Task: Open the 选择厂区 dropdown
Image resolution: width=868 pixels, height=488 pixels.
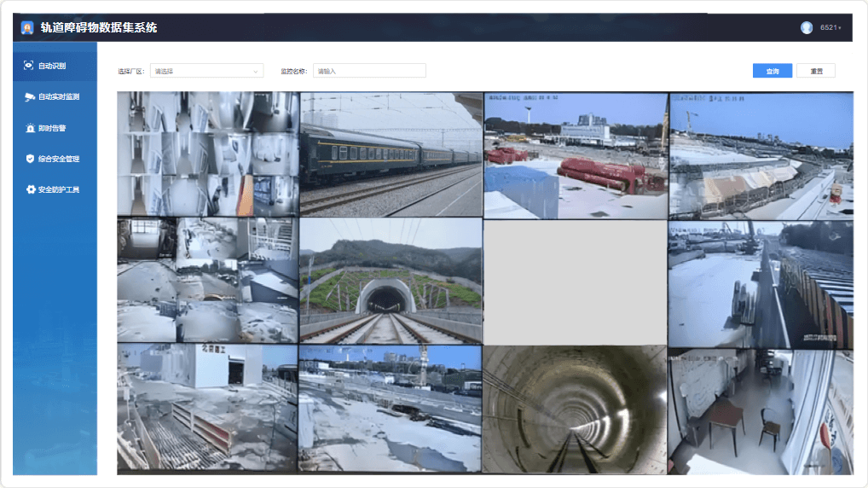Action: point(206,71)
